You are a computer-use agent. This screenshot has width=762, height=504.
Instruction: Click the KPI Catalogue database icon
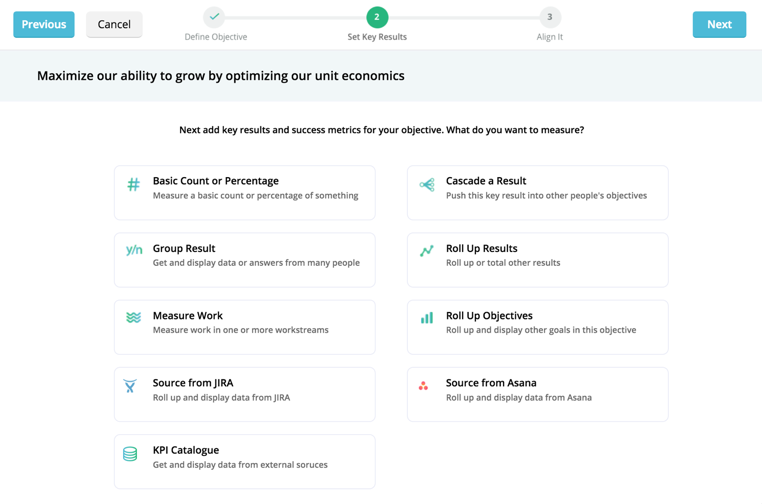[x=130, y=454]
